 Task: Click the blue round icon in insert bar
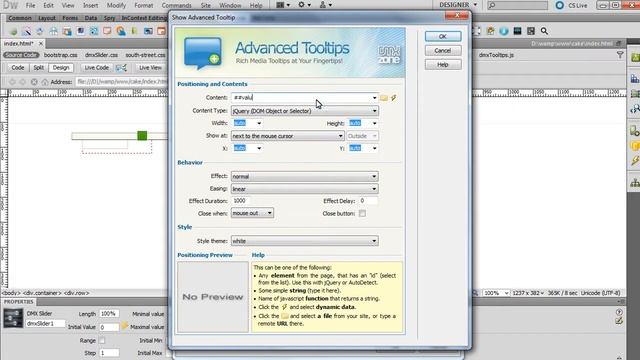pos(504,31)
